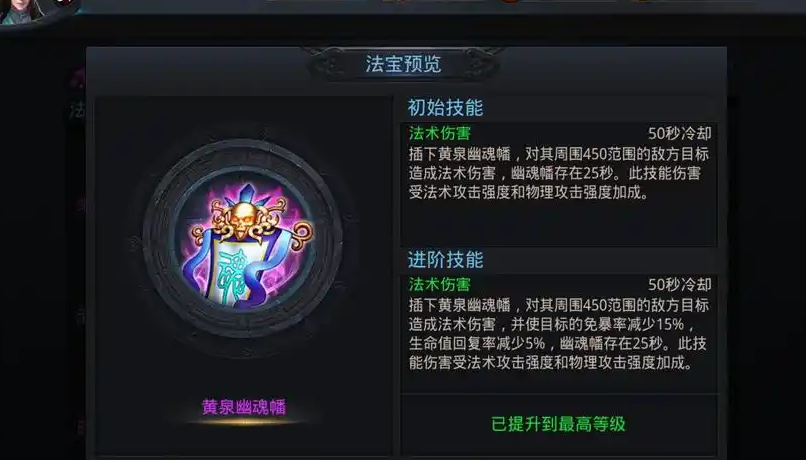Click the 50秒冷却 text in 进阶技能
Image resolution: width=806 pixels, height=460 pixels.
point(680,285)
